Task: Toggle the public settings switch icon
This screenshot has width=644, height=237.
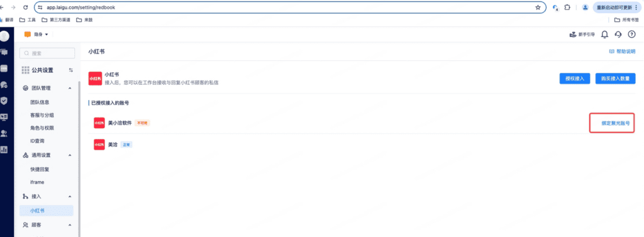Action: [70, 70]
